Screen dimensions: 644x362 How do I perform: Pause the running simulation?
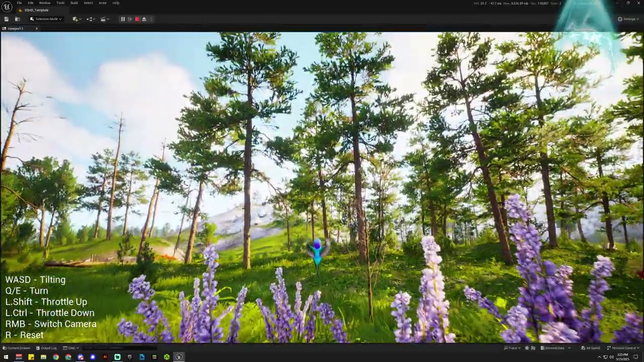[x=122, y=19]
